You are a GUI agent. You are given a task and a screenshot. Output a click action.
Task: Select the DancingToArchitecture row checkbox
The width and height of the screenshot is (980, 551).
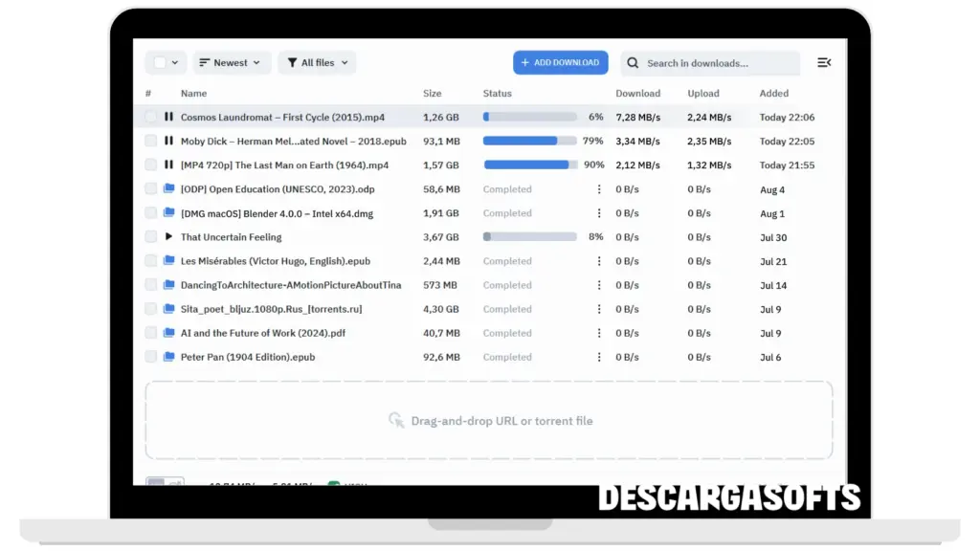click(x=151, y=285)
